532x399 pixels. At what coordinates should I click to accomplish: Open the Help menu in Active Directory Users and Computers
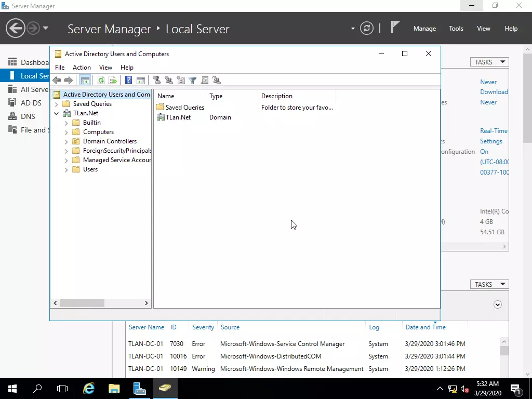(127, 68)
